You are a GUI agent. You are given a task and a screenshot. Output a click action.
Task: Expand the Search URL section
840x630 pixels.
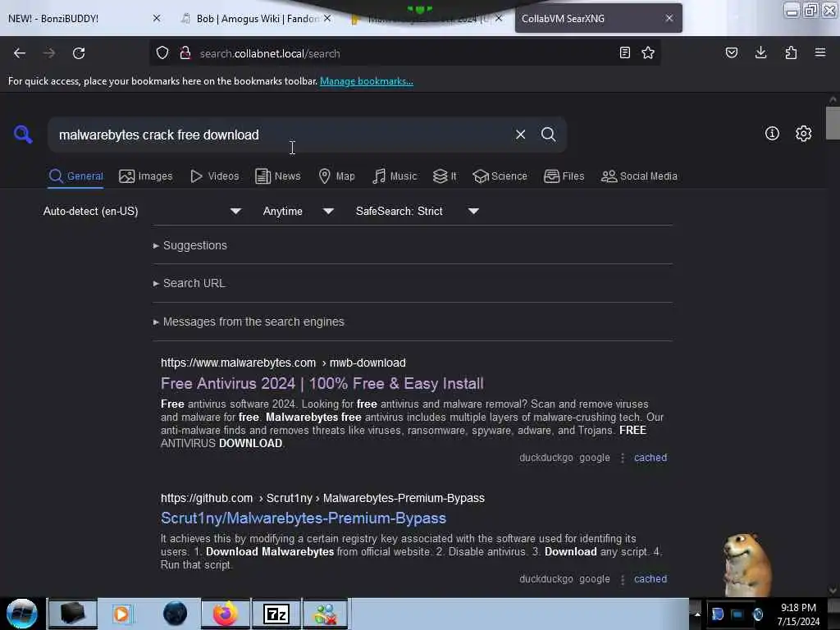click(189, 283)
